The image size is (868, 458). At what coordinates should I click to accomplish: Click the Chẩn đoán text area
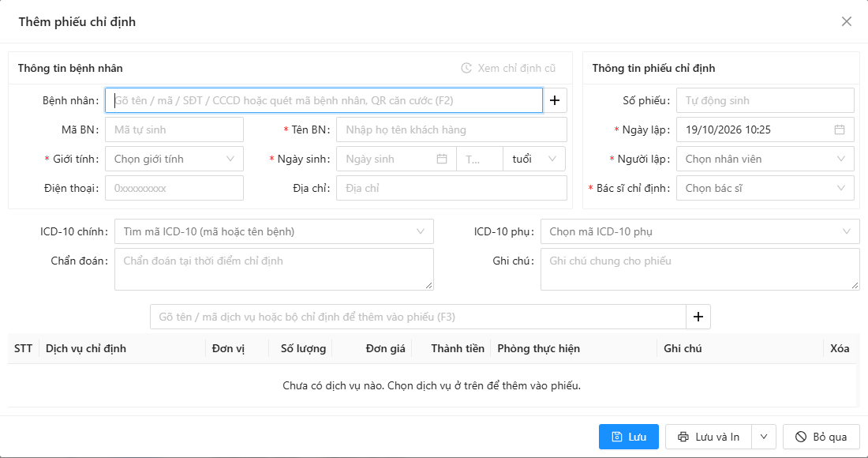[x=274, y=269]
